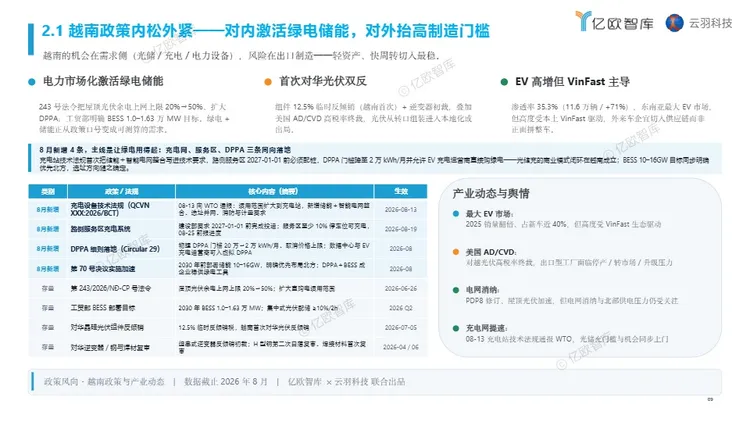Click the date cell 2026 Q2

pyautogui.click(x=401, y=308)
